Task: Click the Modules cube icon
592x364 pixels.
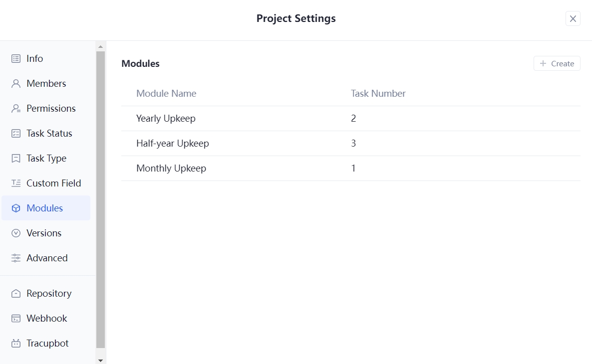Action: point(15,208)
